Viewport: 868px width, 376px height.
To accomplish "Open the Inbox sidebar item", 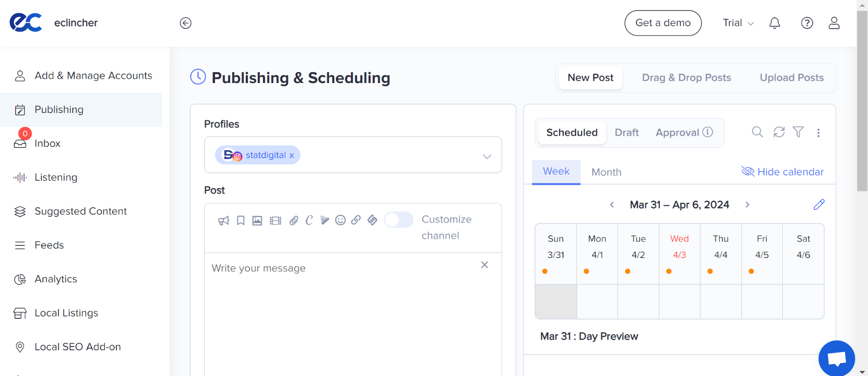I will [81, 143].
